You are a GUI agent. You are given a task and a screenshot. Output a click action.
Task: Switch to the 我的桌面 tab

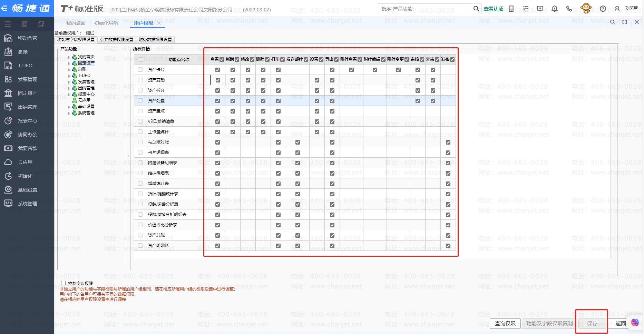point(76,23)
